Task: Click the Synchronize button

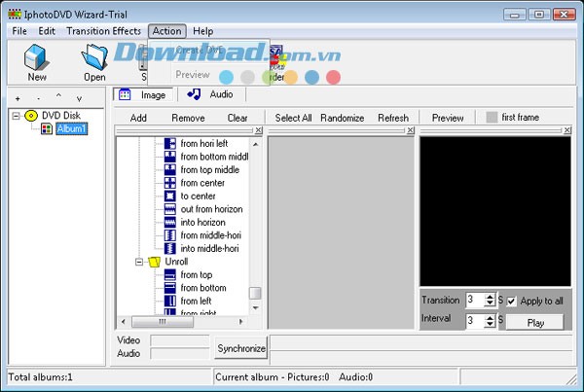Action: (241, 348)
